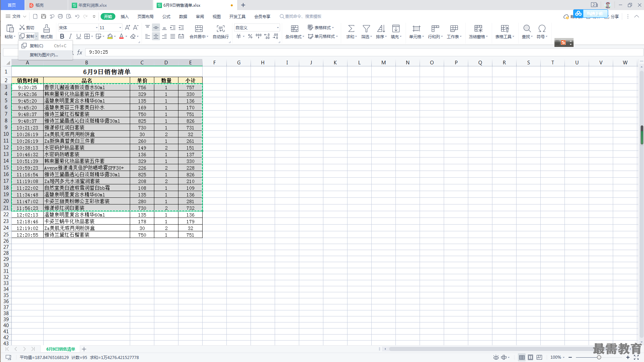644x362 pixels.
Task: Click the increase decimal places icon
Action: pyautogui.click(x=267, y=36)
